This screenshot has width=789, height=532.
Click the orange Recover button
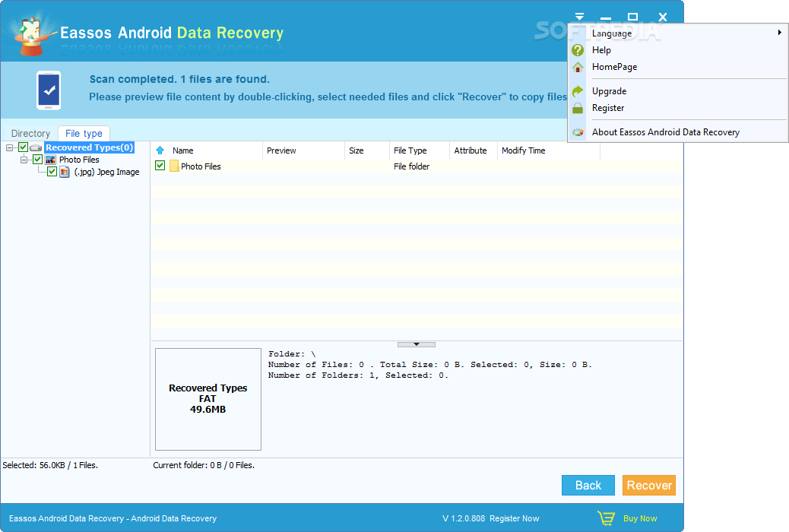click(x=649, y=485)
